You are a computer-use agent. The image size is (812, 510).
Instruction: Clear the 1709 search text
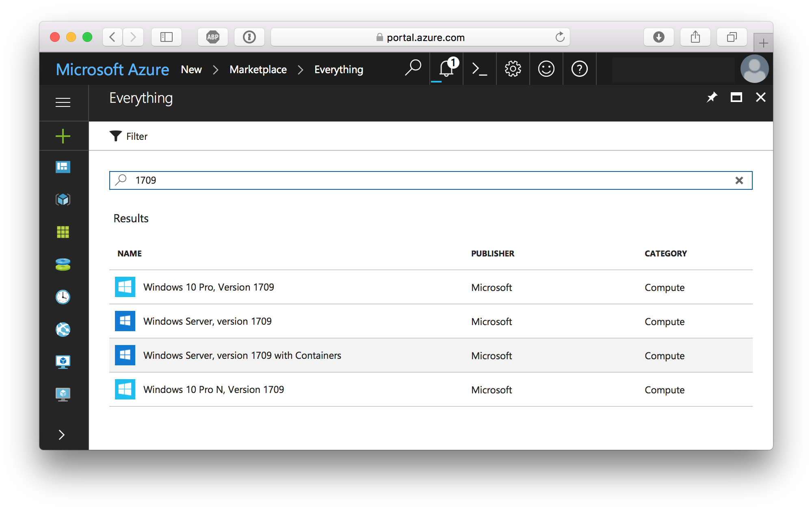(x=739, y=180)
